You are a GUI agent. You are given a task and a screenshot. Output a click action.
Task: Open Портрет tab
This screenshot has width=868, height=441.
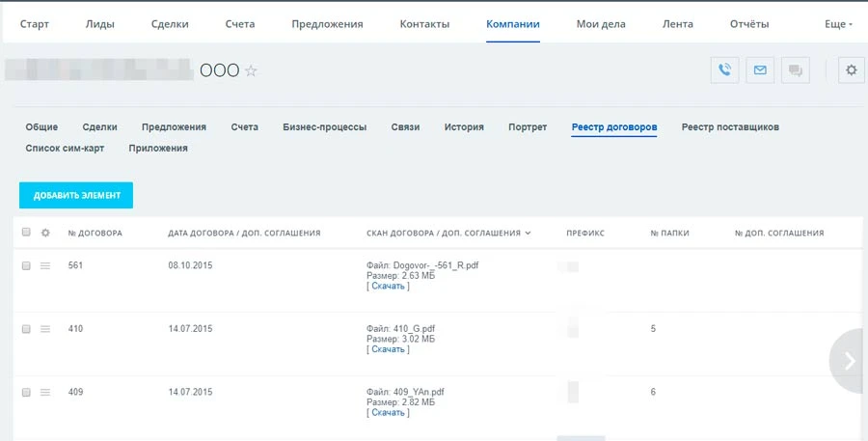point(528,127)
